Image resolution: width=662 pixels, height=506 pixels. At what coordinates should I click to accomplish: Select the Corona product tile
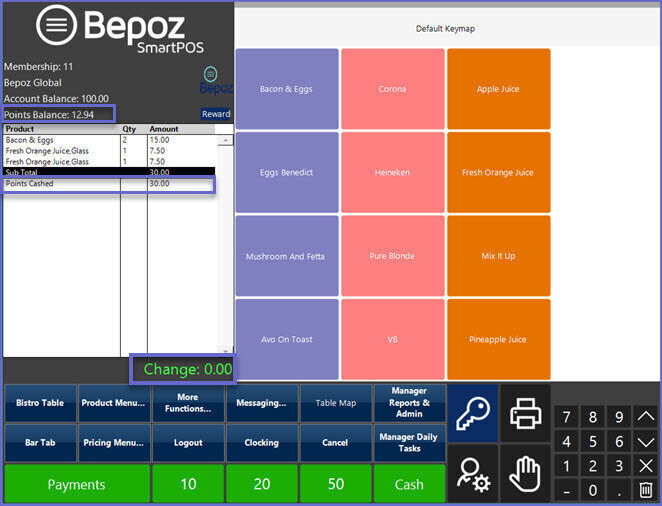(x=392, y=89)
